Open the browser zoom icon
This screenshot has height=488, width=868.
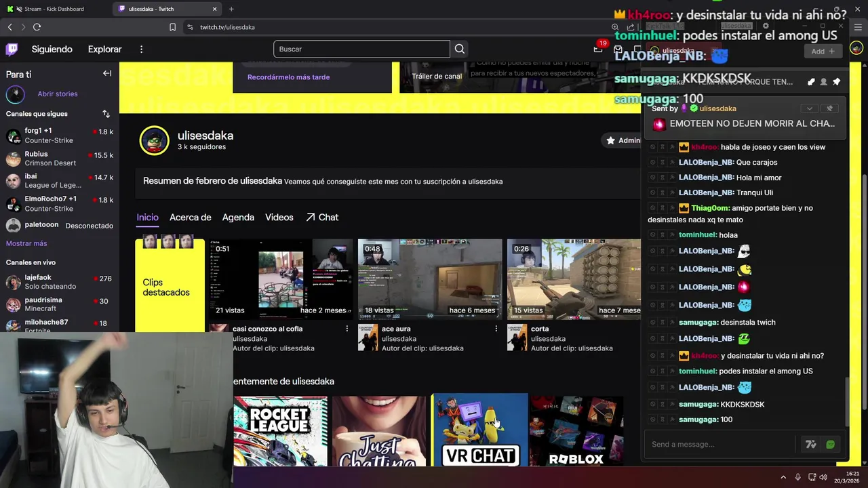click(x=615, y=27)
